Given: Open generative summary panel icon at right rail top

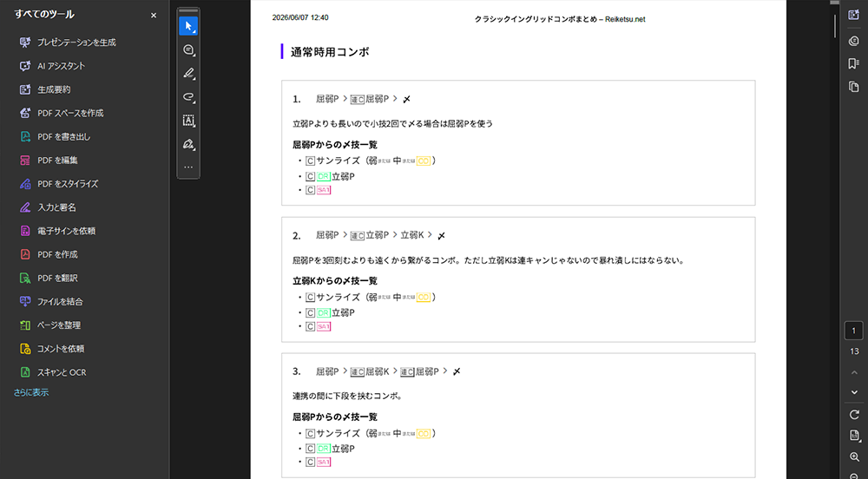Looking at the screenshot, I should [853, 15].
